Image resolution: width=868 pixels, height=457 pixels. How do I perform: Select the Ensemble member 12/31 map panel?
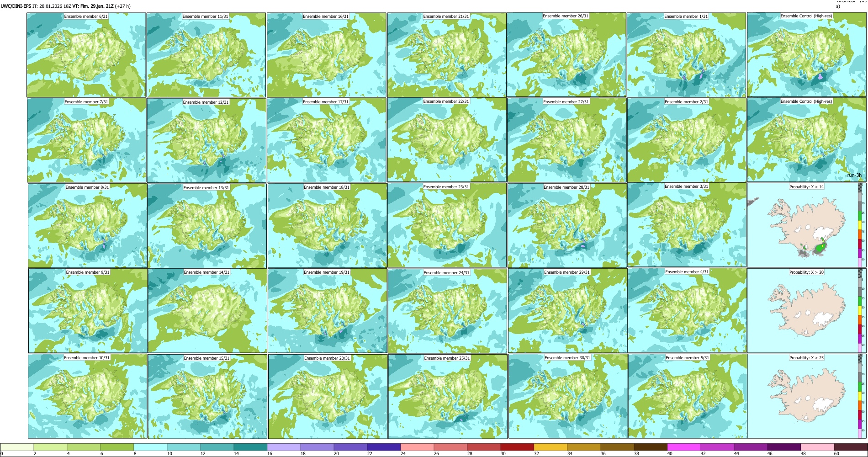[x=206, y=140]
